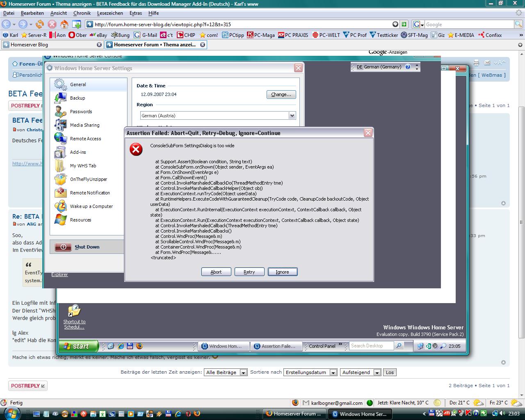This screenshot has height=420, width=525.
Task: Click the Explorer link in WHS console
Action: 59,274
